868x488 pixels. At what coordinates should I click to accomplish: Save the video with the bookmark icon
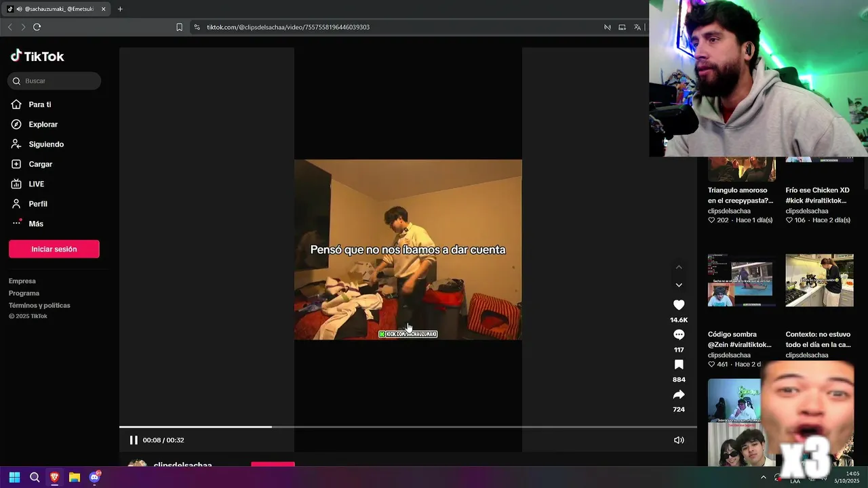[679, 365]
